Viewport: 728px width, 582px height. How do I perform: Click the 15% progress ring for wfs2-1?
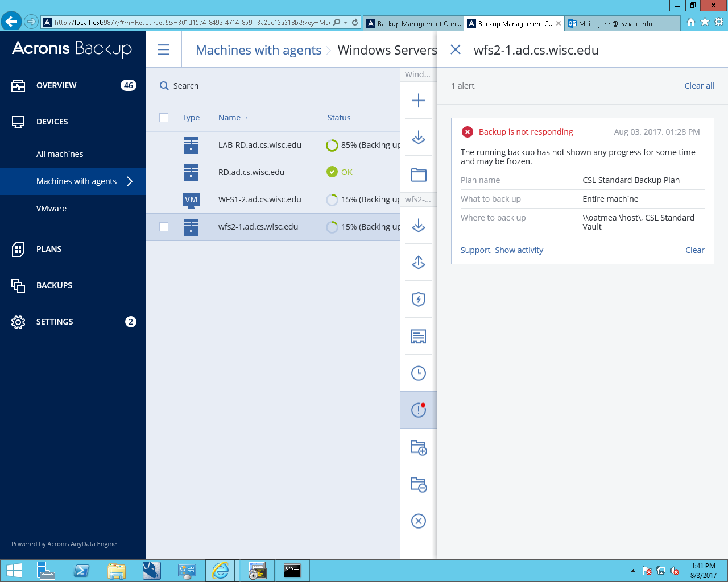[x=332, y=227]
